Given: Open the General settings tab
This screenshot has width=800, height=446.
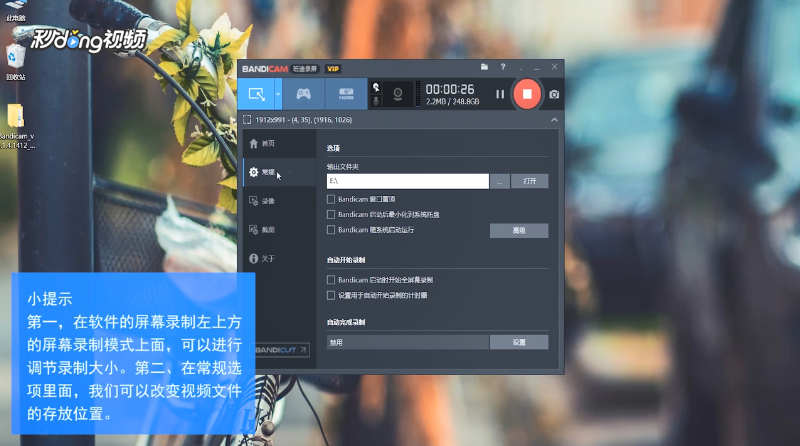Looking at the screenshot, I should 280,172.
